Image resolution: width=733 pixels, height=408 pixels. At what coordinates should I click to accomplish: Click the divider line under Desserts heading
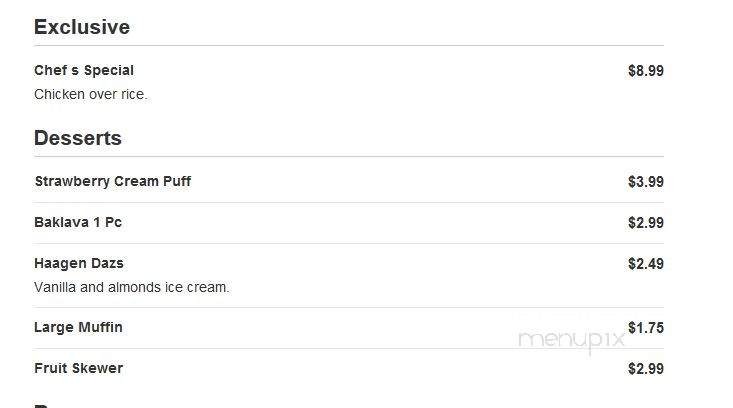[349, 157]
